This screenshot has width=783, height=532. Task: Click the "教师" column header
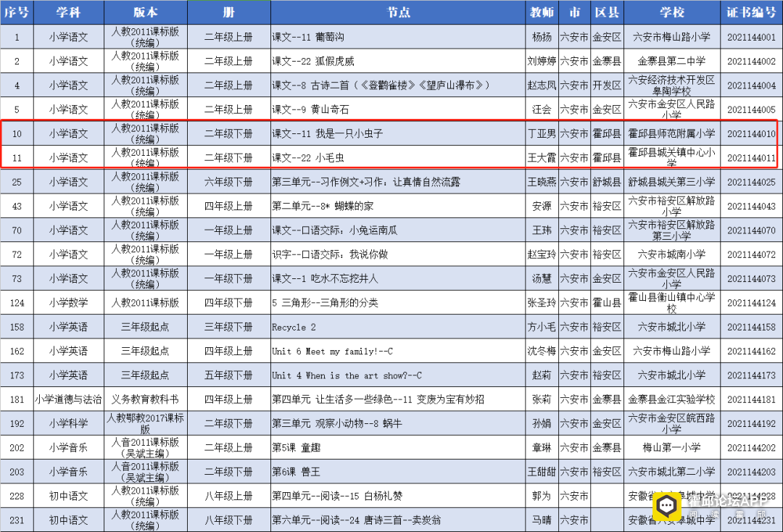[542, 12]
